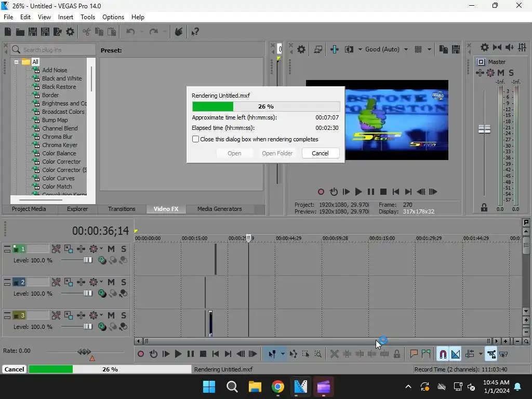Adjust track 1 Level slider
The height and width of the screenshot is (399, 532).
[87, 260]
